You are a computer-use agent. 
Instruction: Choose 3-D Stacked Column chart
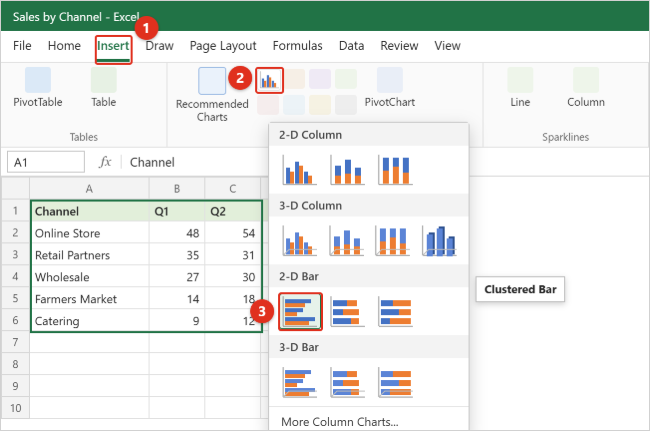tap(347, 241)
